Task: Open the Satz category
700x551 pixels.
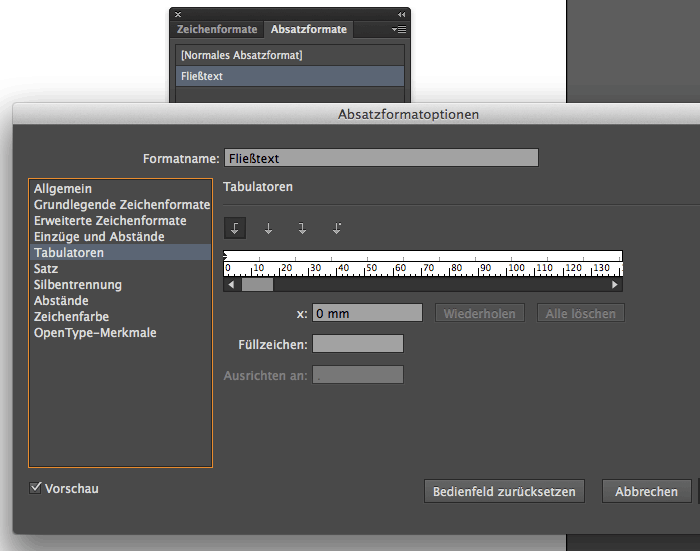Action: (120, 269)
